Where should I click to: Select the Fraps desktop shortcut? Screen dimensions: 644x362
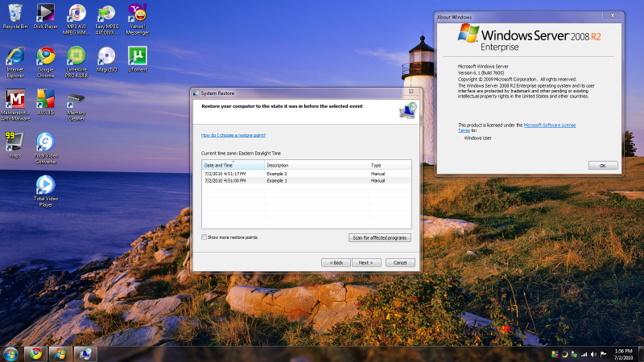pyautogui.click(x=15, y=146)
